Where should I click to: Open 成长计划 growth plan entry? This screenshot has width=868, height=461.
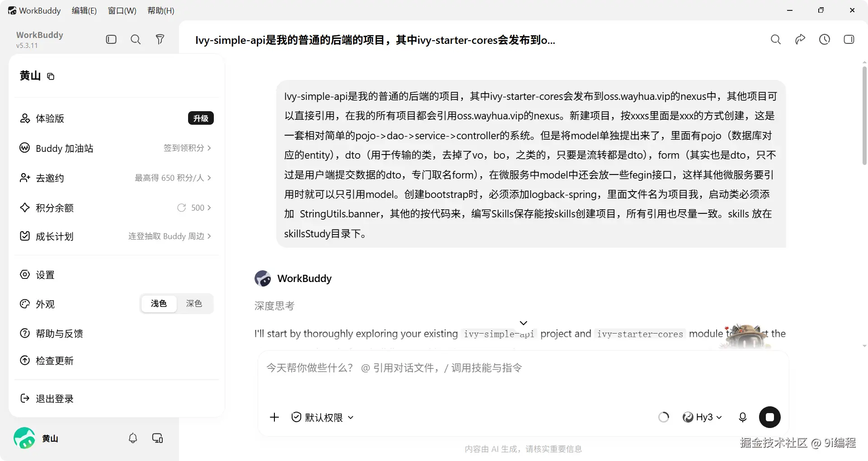pyautogui.click(x=117, y=236)
